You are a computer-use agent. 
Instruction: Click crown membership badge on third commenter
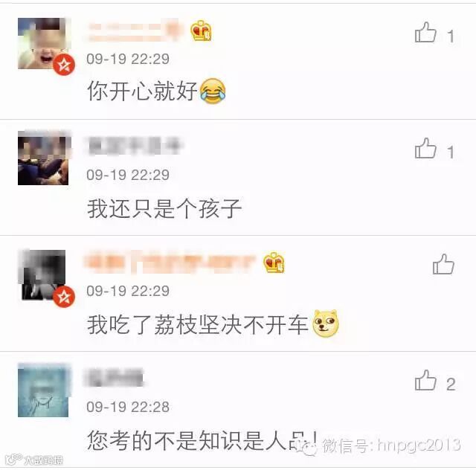pyautogui.click(x=274, y=263)
